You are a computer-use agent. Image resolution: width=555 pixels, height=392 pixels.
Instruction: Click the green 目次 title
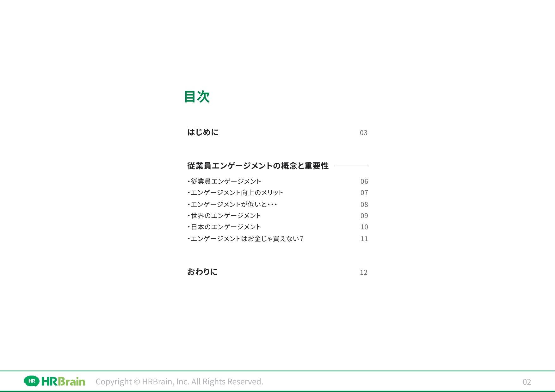click(197, 97)
